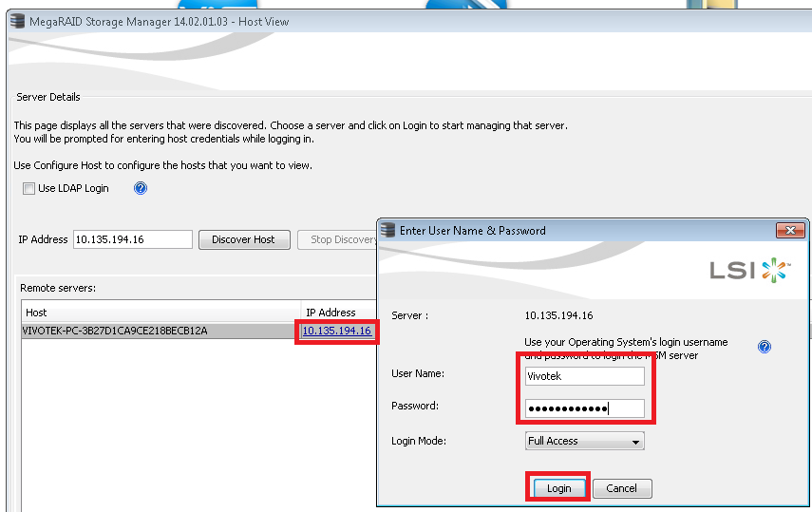Click the IP Address column header

(339, 313)
